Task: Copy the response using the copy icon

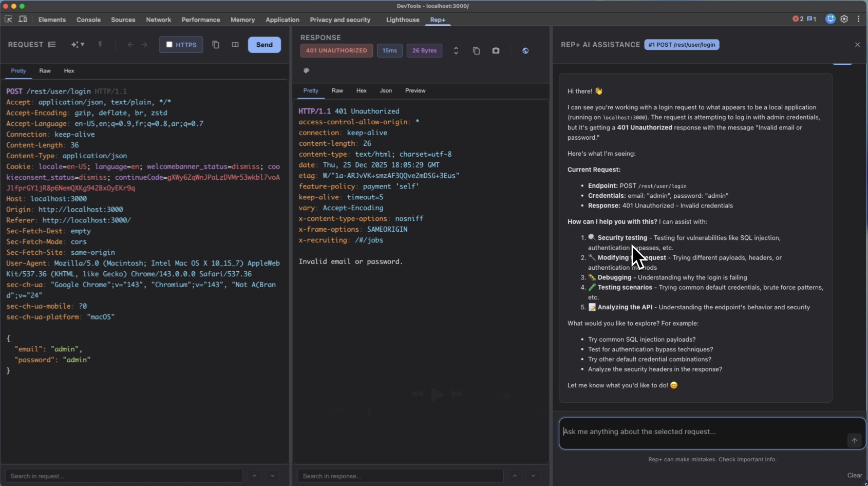Action: pos(476,51)
